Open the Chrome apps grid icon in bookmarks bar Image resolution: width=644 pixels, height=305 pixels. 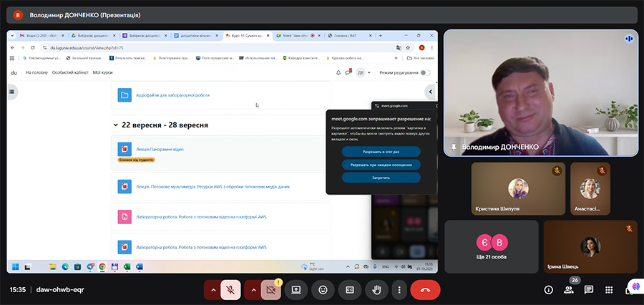click(x=12, y=58)
